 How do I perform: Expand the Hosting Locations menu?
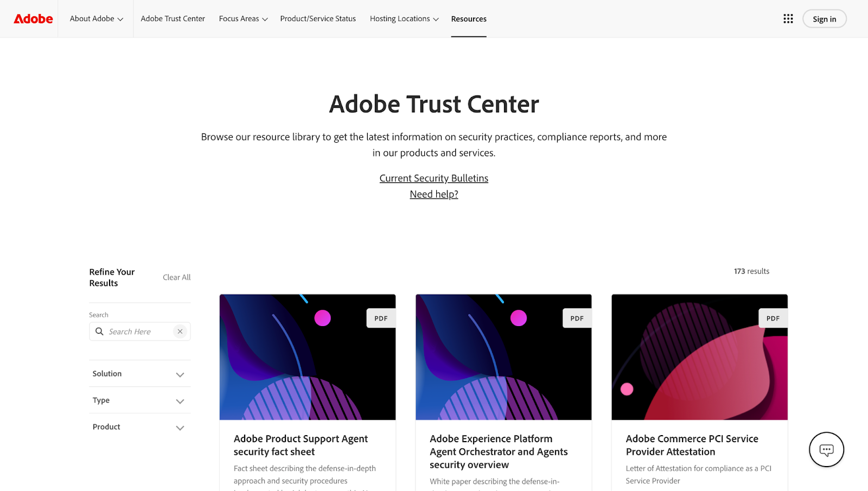[x=404, y=19]
